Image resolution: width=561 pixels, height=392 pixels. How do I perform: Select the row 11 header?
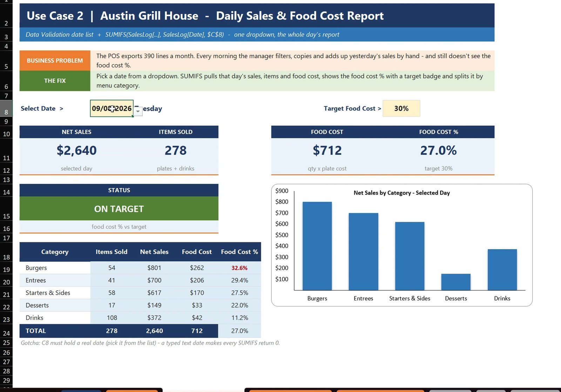pos(6,151)
